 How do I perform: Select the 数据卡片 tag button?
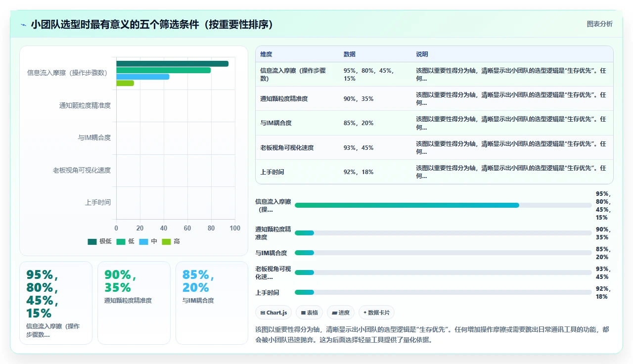point(376,313)
